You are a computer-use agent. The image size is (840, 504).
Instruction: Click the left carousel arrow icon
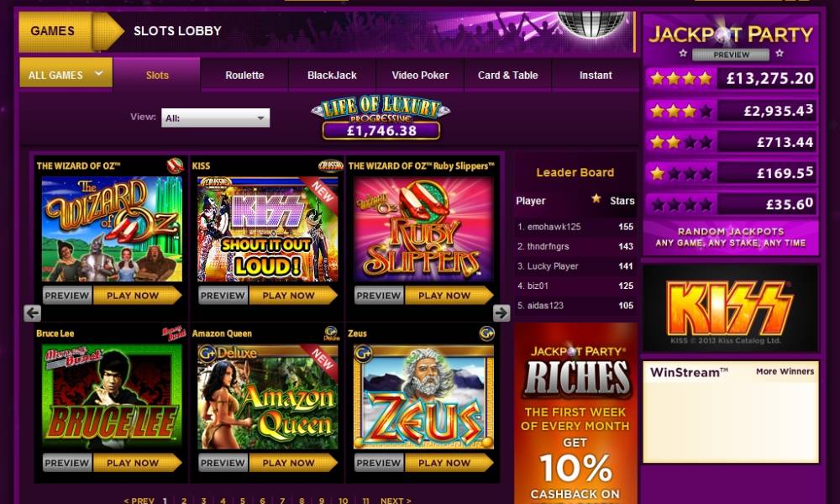click(33, 312)
